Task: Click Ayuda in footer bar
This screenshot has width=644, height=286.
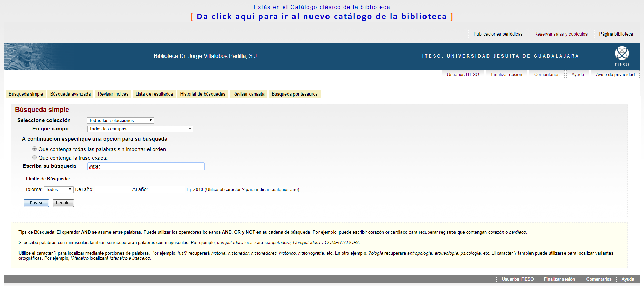Action: point(628,279)
